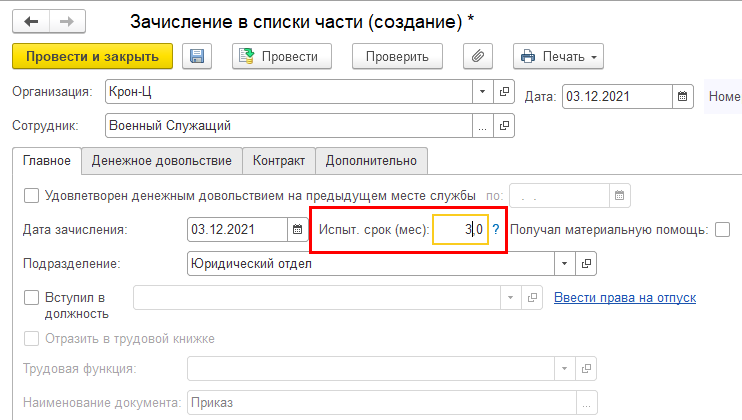Switch to Денежное довольствие tab
The width and height of the screenshot is (742, 420).
coord(161,160)
